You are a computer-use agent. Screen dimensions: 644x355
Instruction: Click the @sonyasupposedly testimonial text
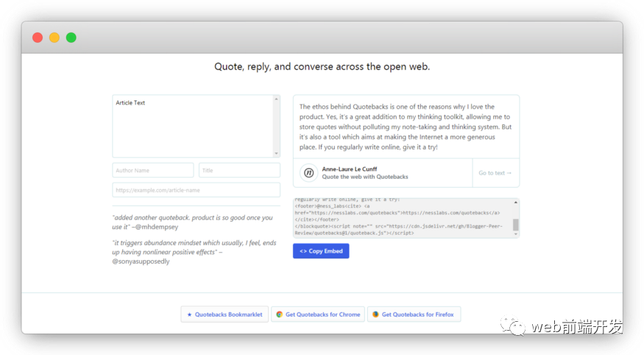point(194,252)
